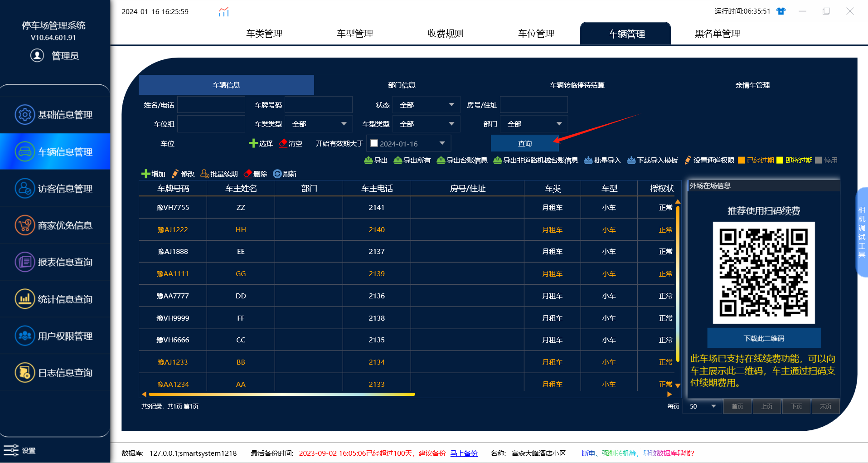
Task: Click the 删除 eraser icon
Action: click(x=248, y=174)
